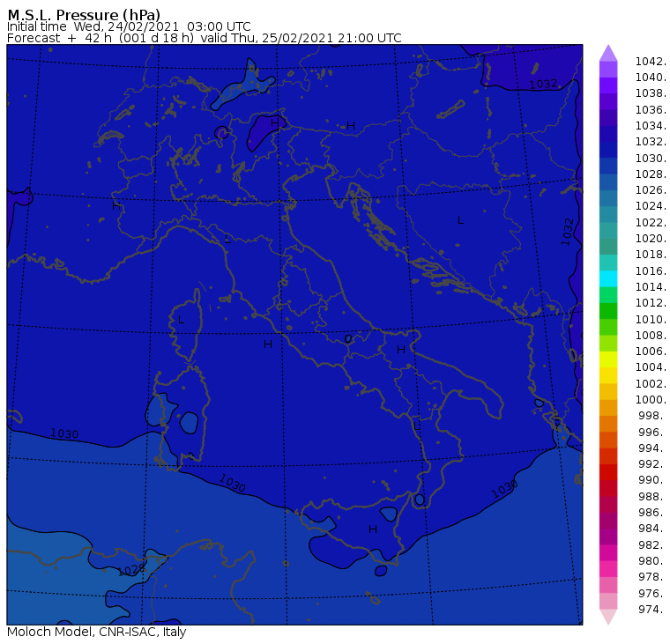Click the 'M.S.L. Pressure (hPa)' title
Image resolution: width=670 pixels, height=644 pixels.
(84, 15)
